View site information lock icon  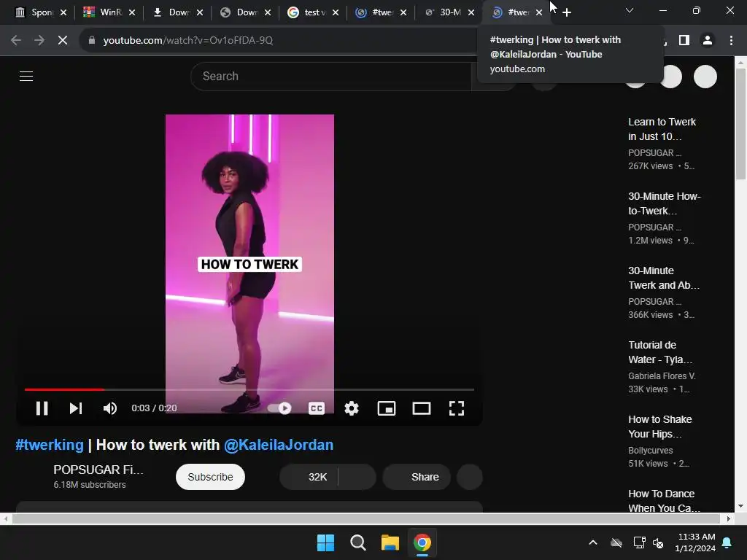tap(92, 40)
